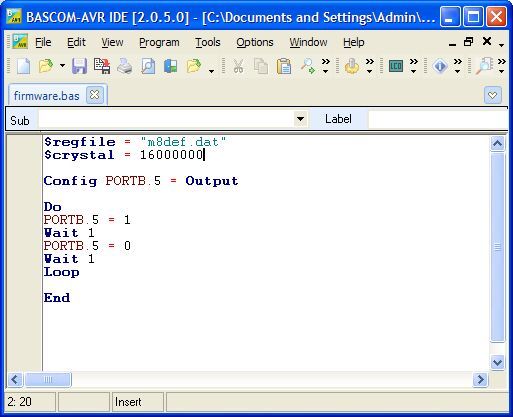This screenshot has width=513, height=417.
Task: Open the LCD designer icon
Action: pos(396,66)
